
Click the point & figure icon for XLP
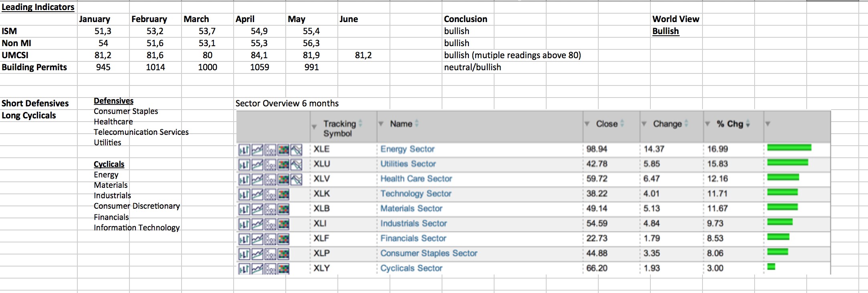tap(271, 254)
